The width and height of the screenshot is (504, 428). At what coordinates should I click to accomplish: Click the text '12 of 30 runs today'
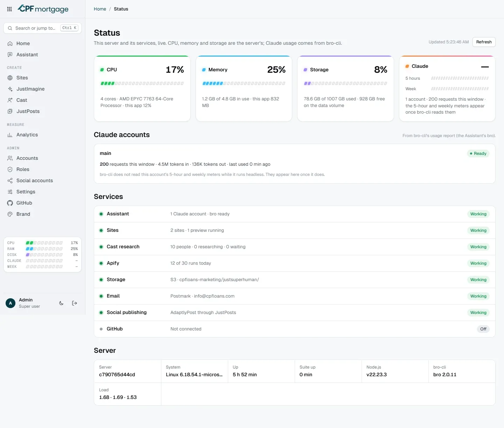pyautogui.click(x=191, y=263)
